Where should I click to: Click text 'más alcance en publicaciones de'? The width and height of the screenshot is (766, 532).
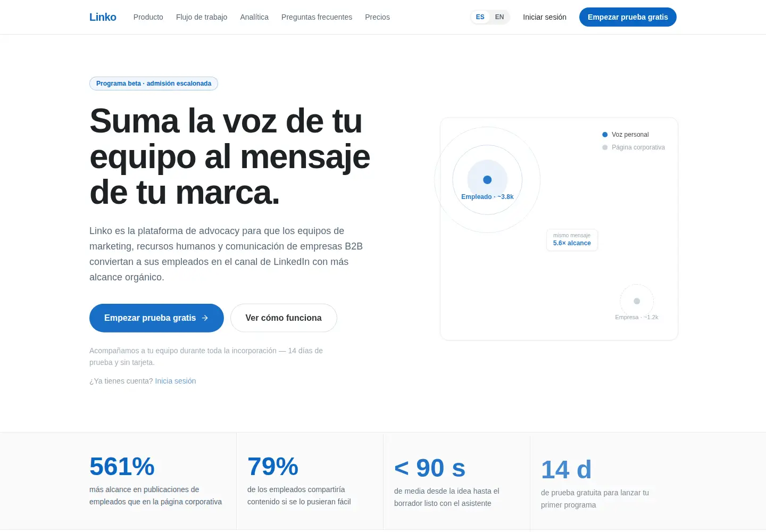pos(144,489)
